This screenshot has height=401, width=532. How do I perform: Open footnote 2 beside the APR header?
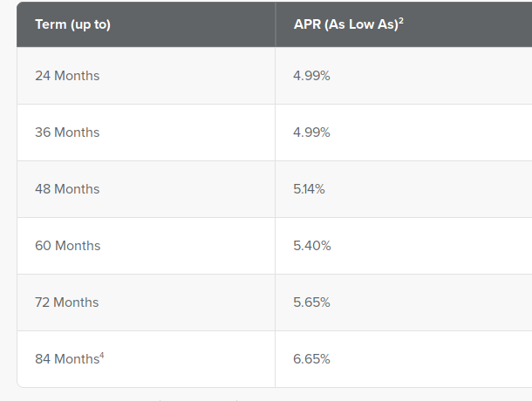401,19
